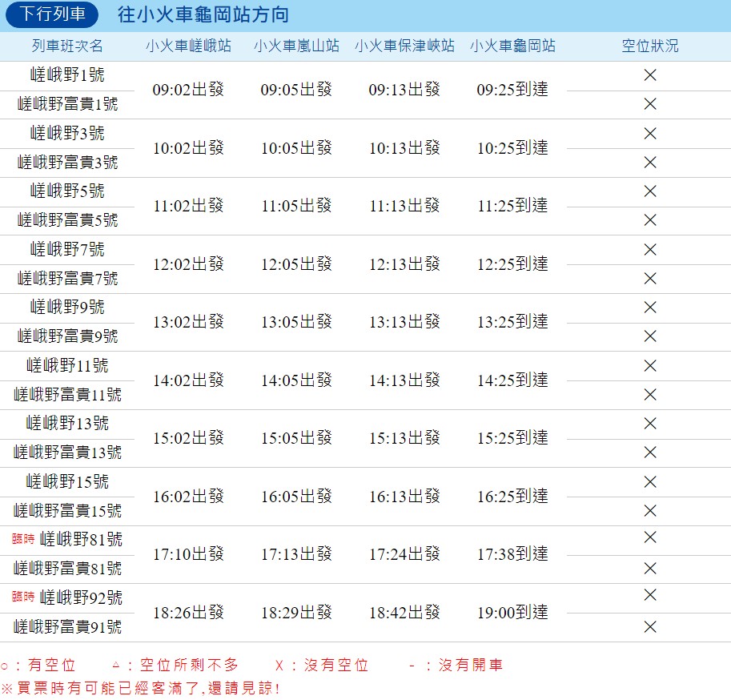
Task: Click the 小火車嵐山站 column header
Action: tap(296, 46)
